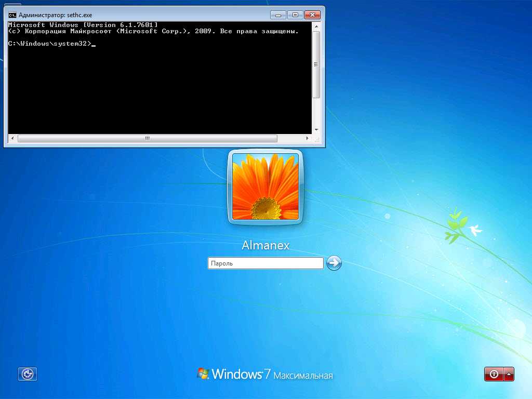Click the console vertical scrollbar thumb
Screen dimensions: 532x399
316,64
